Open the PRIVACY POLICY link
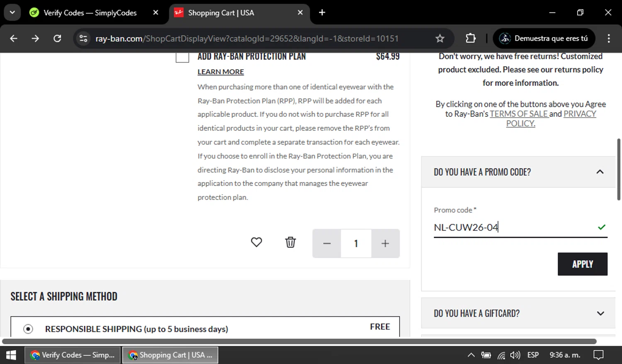The height and width of the screenshot is (364, 622). tap(551, 118)
